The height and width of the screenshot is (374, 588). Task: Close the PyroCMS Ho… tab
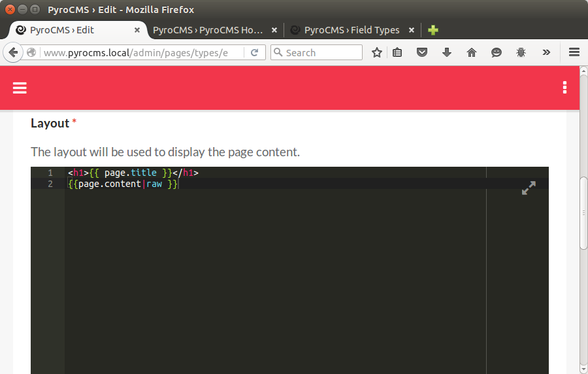tap(274, 30)
